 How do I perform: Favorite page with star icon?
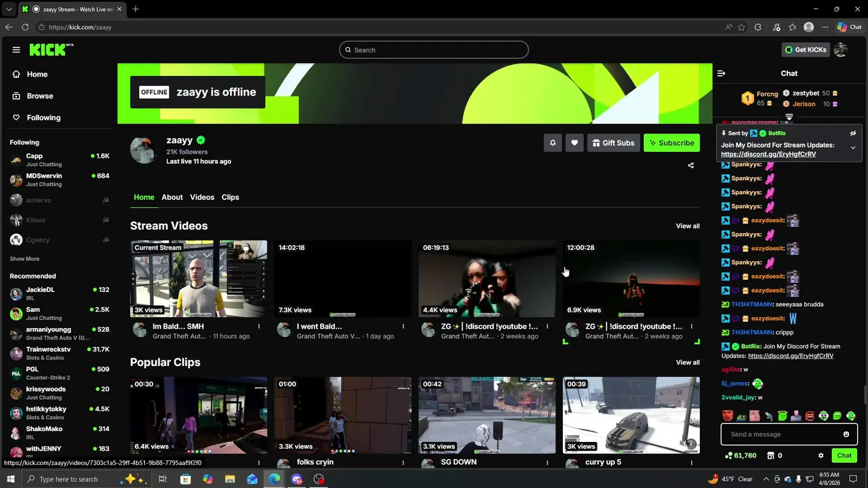coord(741,27)
